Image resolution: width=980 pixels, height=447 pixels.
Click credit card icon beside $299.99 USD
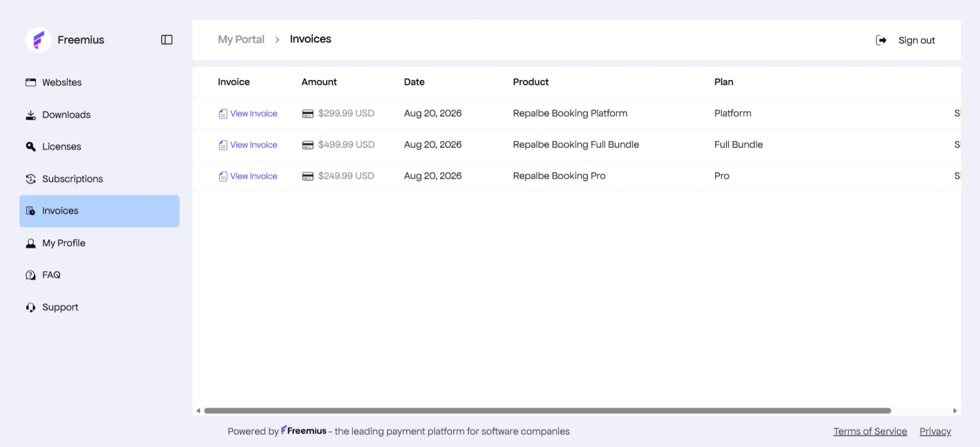pos(307,114)
